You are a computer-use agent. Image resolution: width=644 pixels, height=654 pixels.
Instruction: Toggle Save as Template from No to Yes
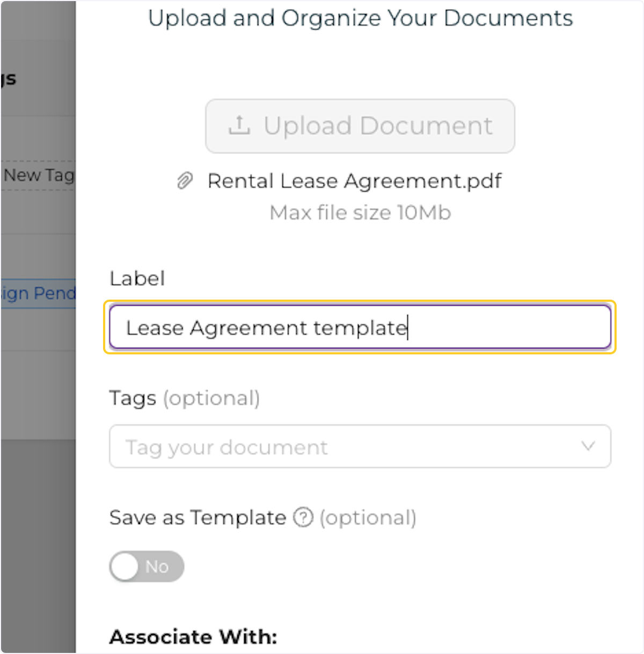[146, 566]
